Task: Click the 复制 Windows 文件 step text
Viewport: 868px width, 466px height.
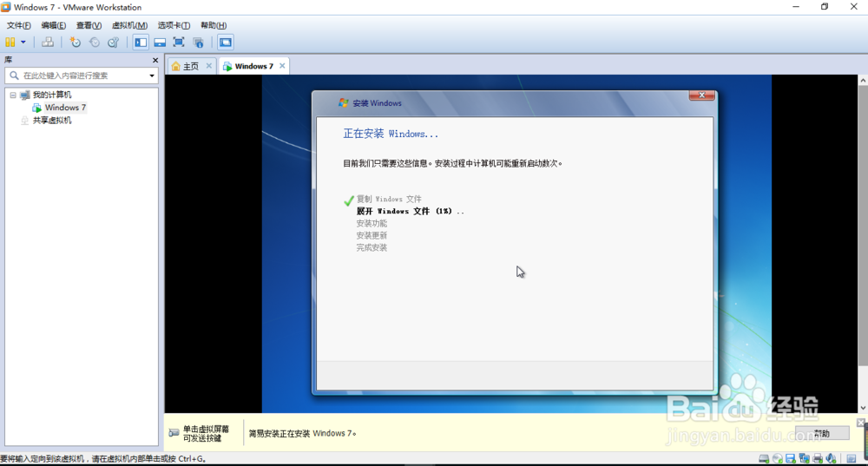Action: (389, 200)
